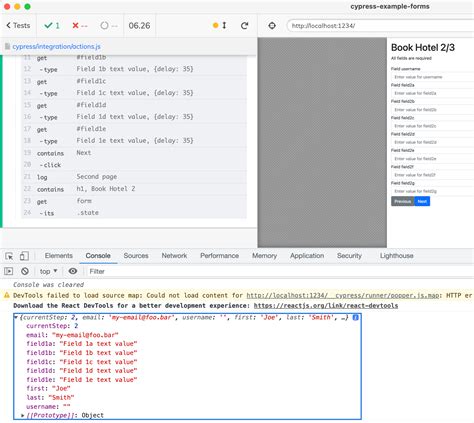Click the reload tests circular arrow
Screen dimensions: 474x423
coord(245,26)
